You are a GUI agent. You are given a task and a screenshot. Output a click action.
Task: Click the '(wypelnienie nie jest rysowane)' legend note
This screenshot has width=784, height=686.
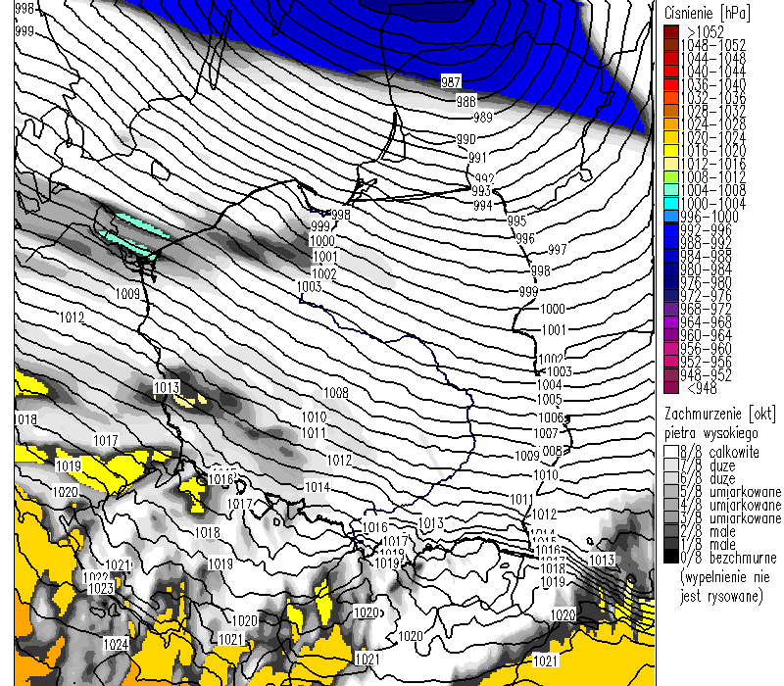pos(724,586)
